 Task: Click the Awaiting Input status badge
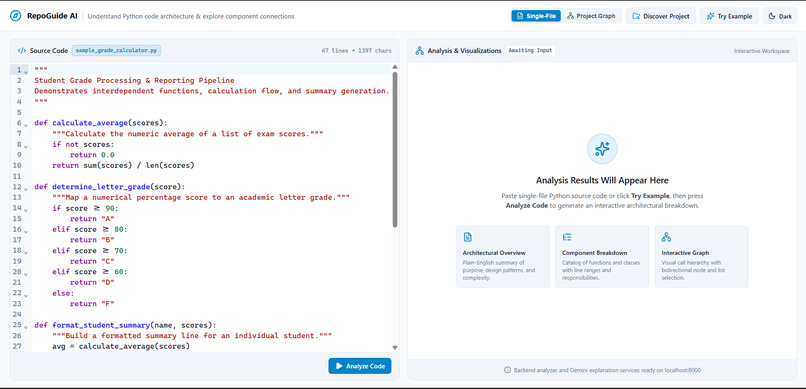[530, 50]
